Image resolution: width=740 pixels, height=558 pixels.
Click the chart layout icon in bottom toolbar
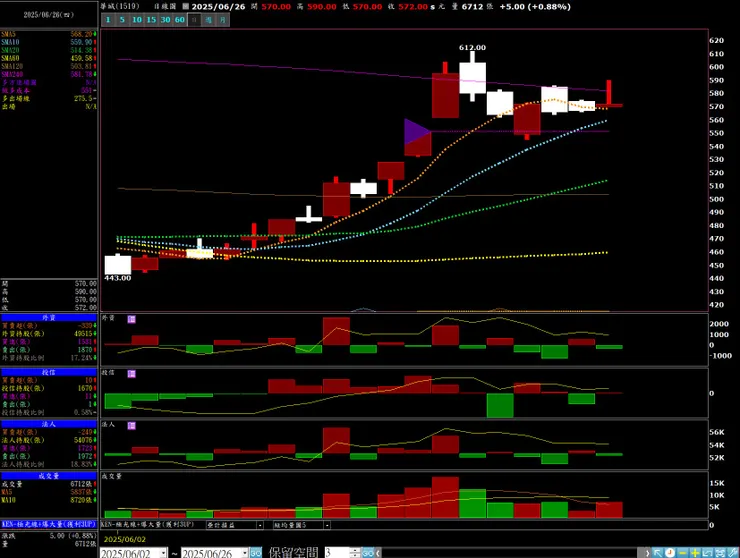[707, 553]
